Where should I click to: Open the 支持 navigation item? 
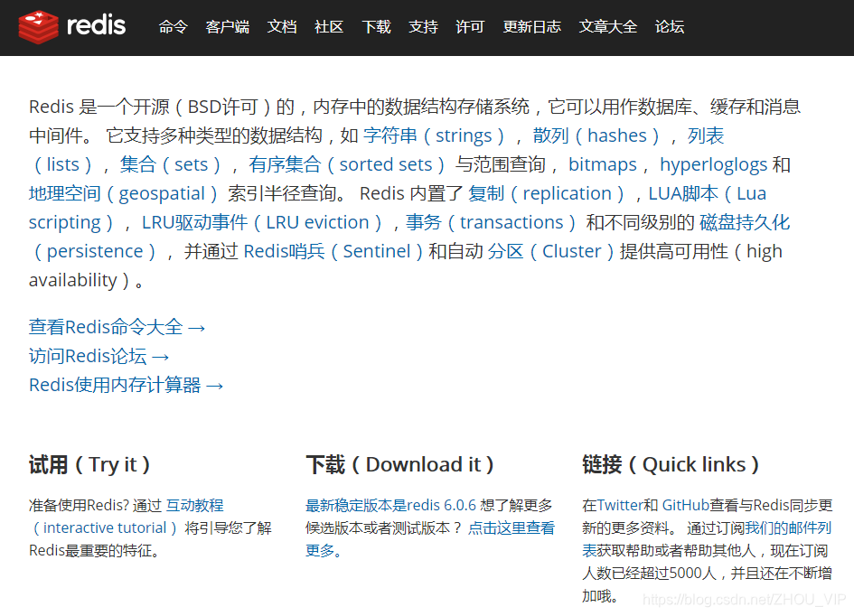(x=423, y=27)
